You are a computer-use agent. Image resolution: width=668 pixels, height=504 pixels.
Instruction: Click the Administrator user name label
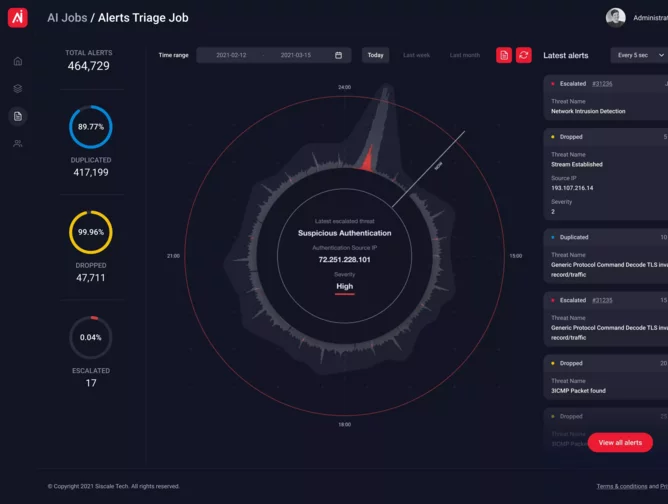pyautogui.click(x=650, y=18)
